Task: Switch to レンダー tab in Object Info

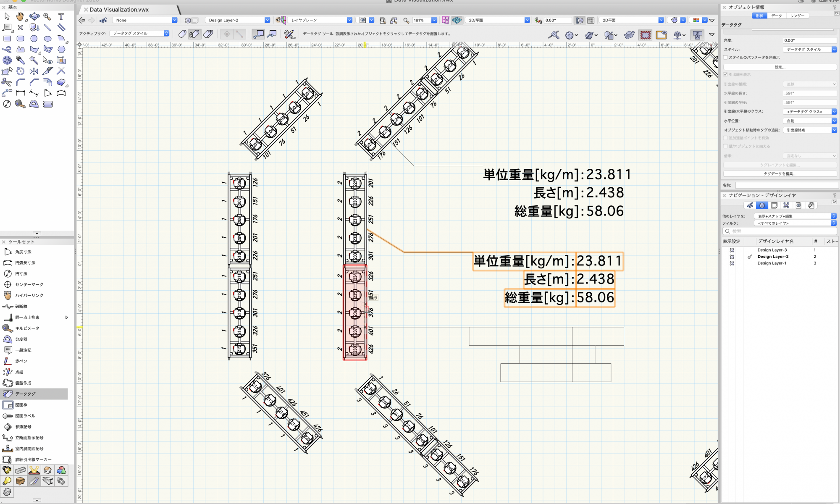Action: pos(797,16)
